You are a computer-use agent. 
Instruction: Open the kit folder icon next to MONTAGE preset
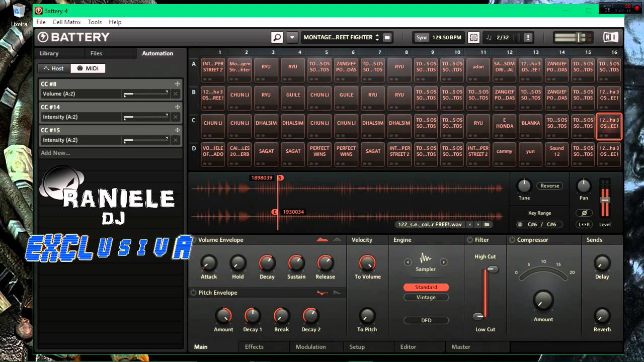click(x=387, y=37)
